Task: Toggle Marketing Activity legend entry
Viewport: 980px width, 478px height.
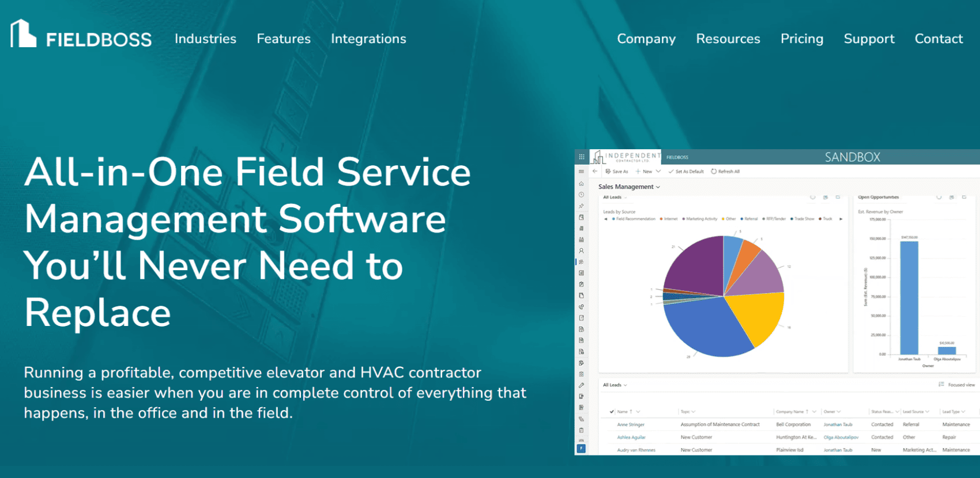Action: [700, 219]
